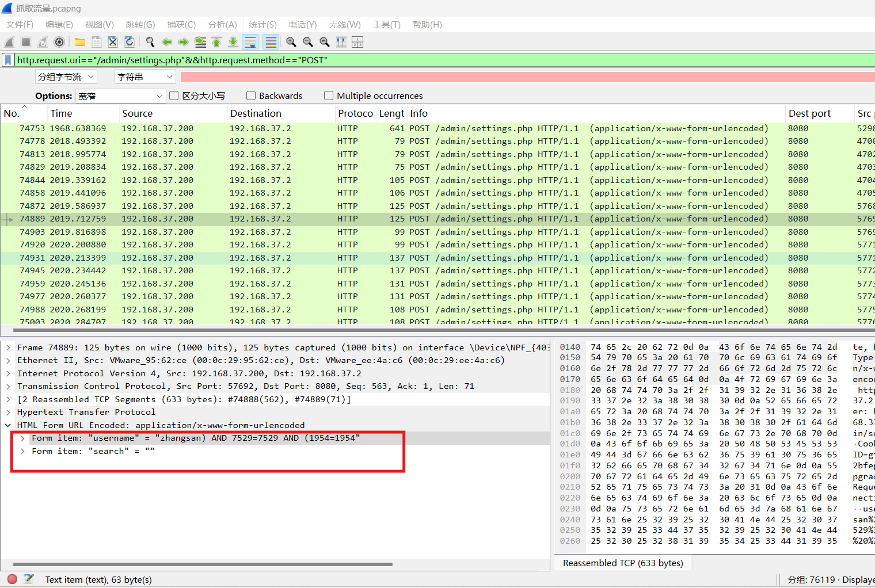875x588 pixels.
Task: Toggle the 区分大小写 checkbox
Action: coord(174,96)
